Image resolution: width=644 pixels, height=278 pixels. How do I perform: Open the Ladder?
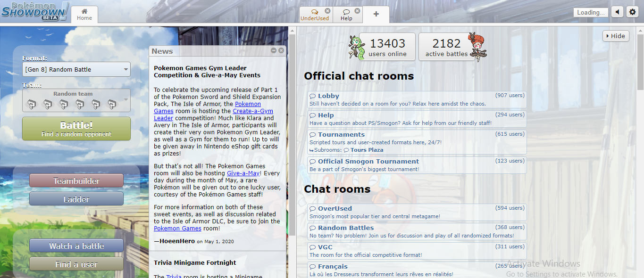(x=76, y=199)
